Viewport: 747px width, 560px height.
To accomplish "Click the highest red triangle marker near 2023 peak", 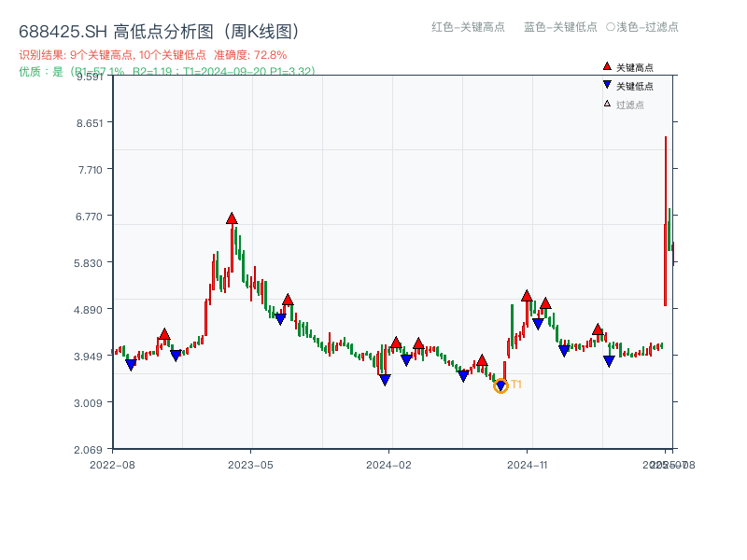I will click(231, 218).
